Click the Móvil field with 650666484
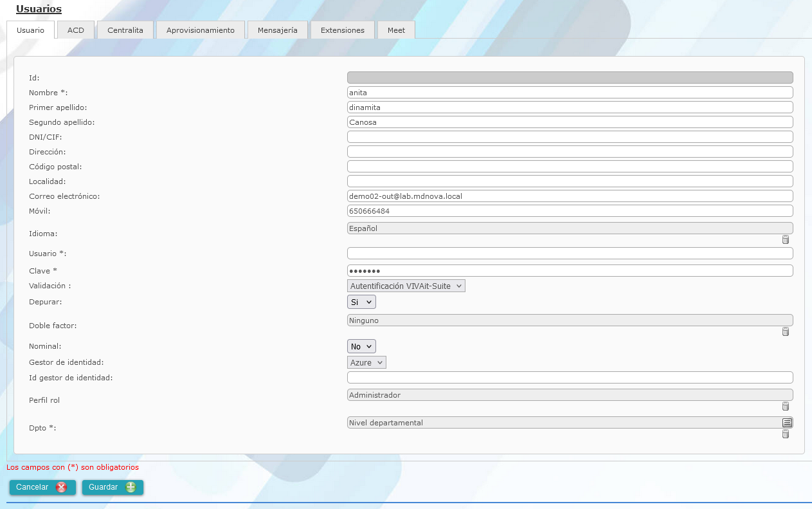This screenshot has width=812, height=509. (570, 211)
